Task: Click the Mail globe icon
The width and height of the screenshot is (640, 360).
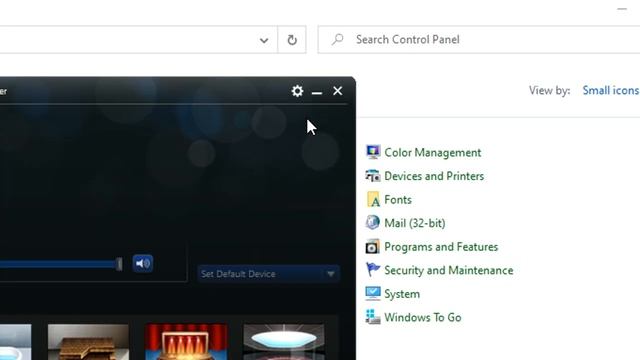Action: [373, 223]
